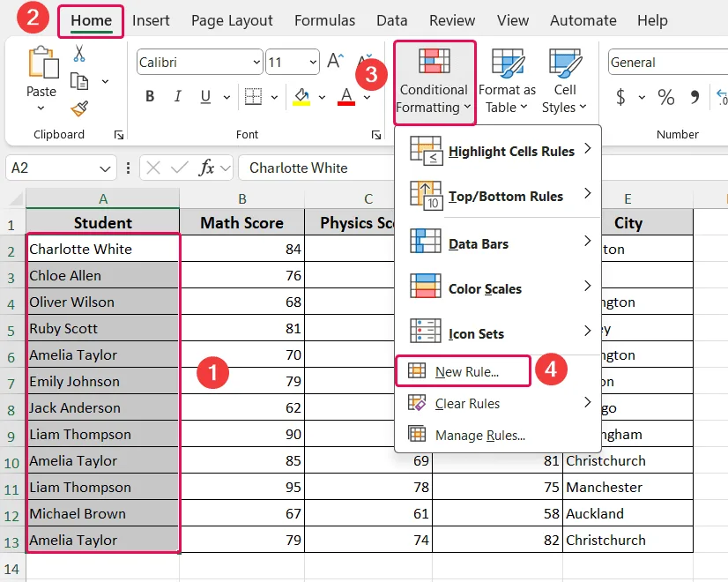Expand the formula bar functions arrow

point(226,168)
